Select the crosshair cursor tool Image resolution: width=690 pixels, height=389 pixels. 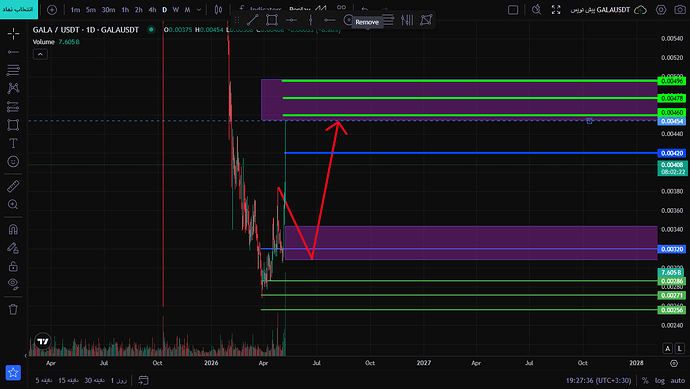[13, 33]
